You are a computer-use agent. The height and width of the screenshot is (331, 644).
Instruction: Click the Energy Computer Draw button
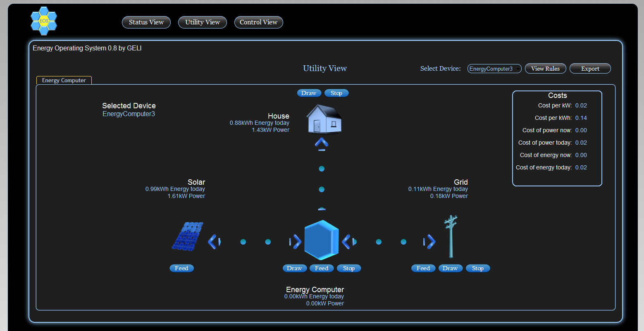[x=295, y=268]
